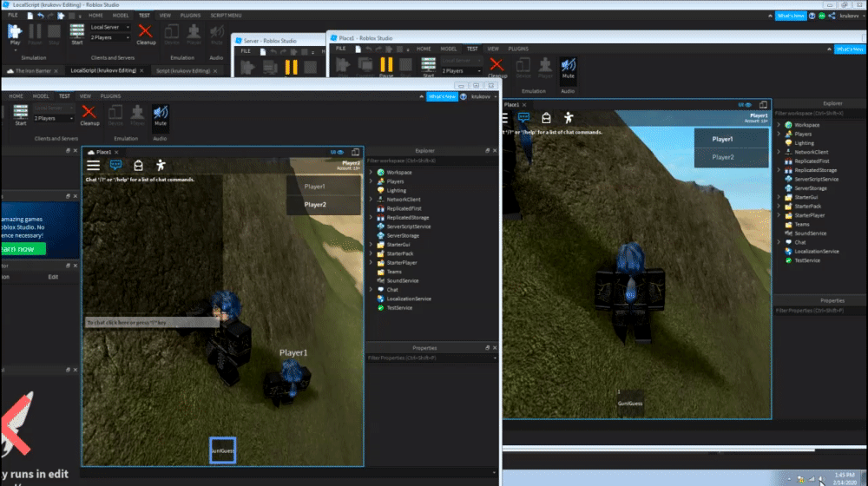Open the MODEL tab in the LocalScript window
Viewport: 868px width, 486px height.
[x=120, y=16]
